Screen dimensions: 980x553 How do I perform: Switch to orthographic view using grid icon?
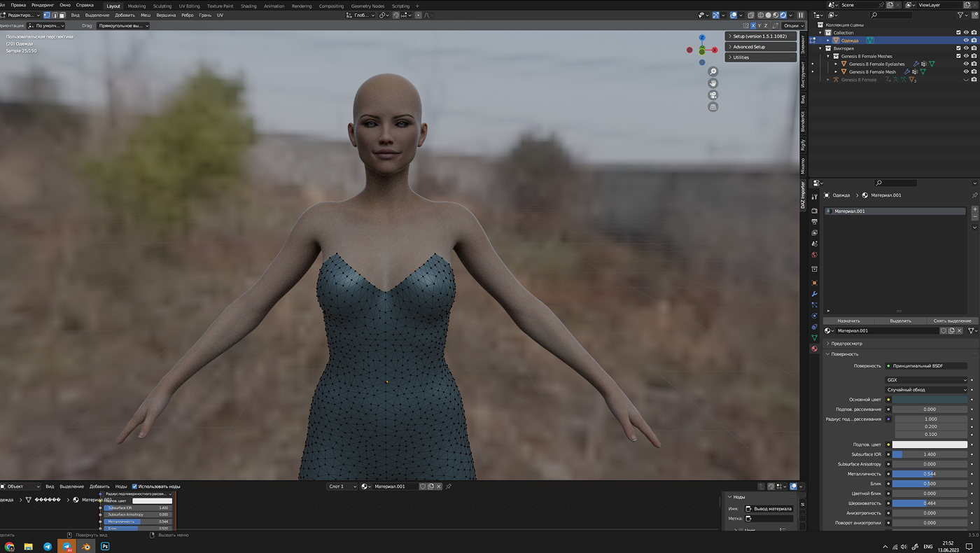tap(713, 107)
